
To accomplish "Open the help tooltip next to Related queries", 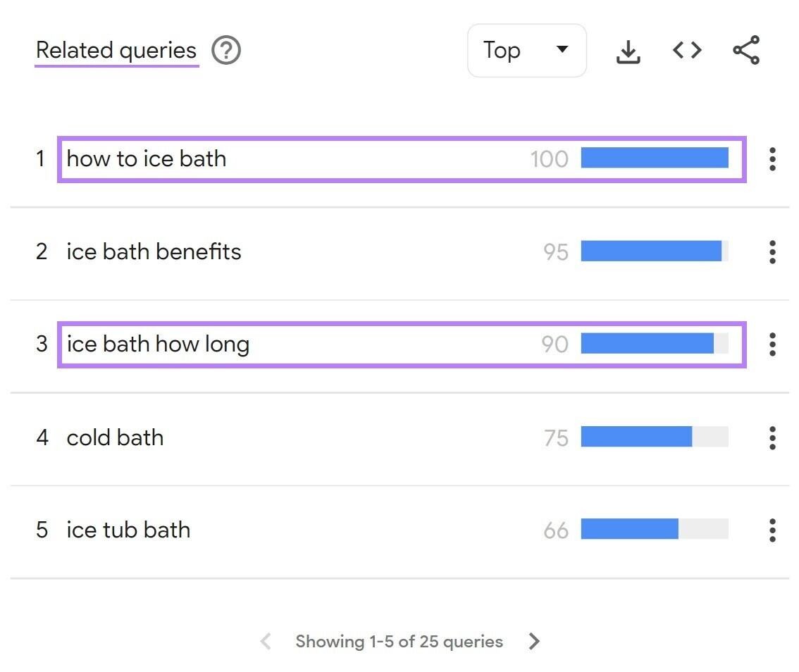I will (x=225, y=50).
